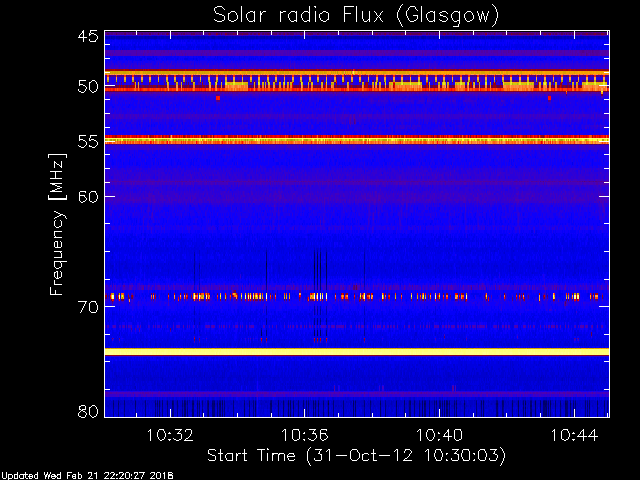Click the yellow-red band at 55 MHz
Viewport: 640px width, 480px height.
(x=357, y=140)
